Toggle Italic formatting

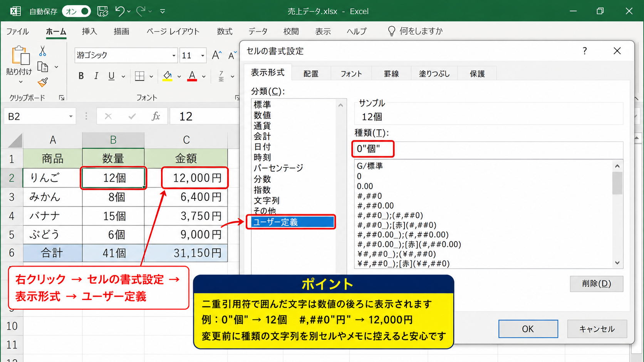coord(96,76)
